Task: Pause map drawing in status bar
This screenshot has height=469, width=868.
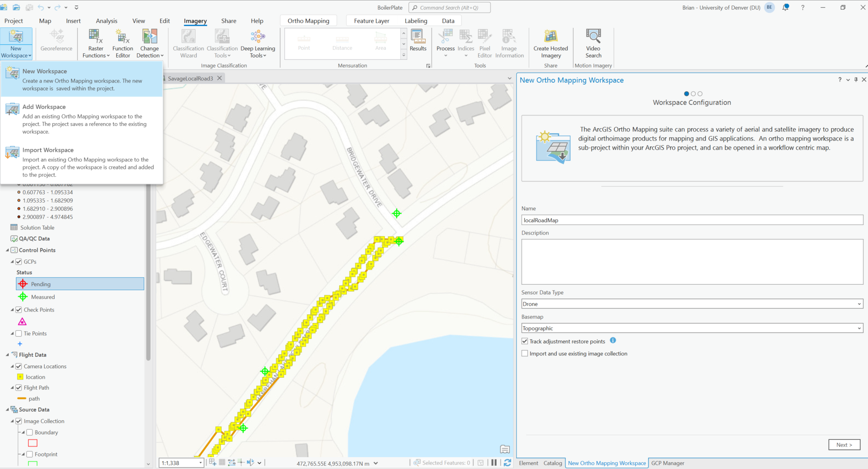Action: click(494, 463)
